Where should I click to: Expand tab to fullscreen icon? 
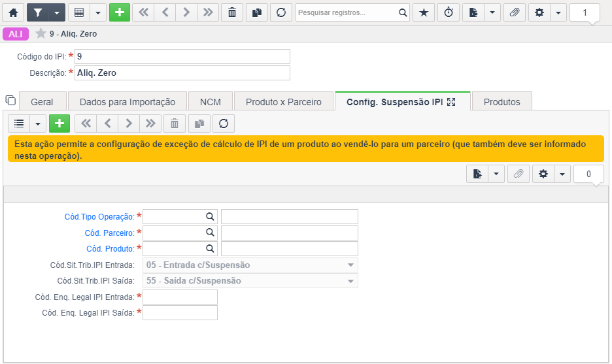click(451, 102)
